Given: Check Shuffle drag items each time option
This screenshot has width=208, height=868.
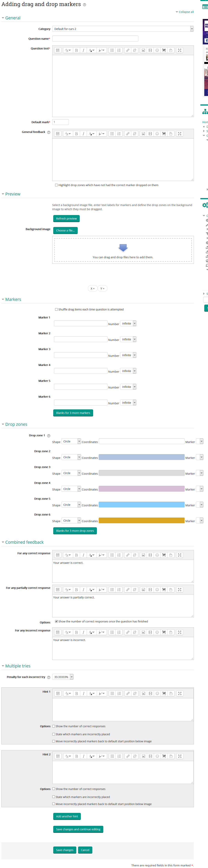Looking at the screenshot, I should pyautogui.click(x=56, y=309).
